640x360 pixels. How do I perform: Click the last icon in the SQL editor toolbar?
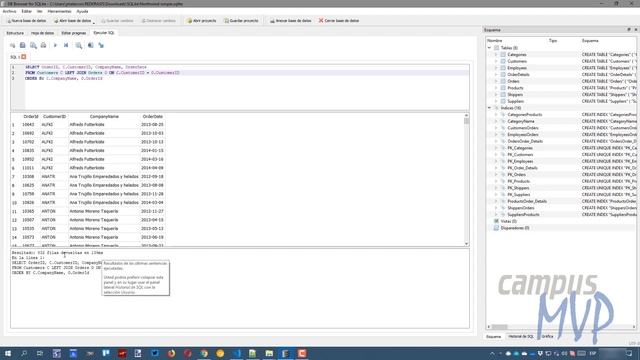[x=101, y=45]
